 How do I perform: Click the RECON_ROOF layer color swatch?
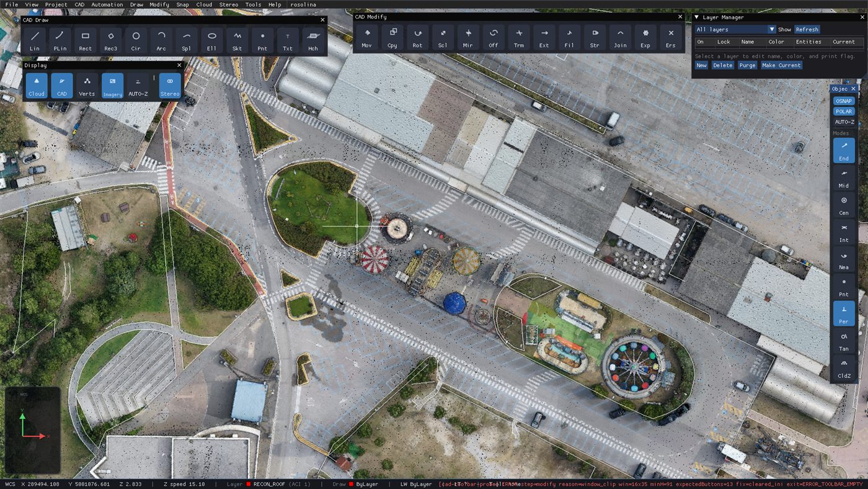coord(249,484)
